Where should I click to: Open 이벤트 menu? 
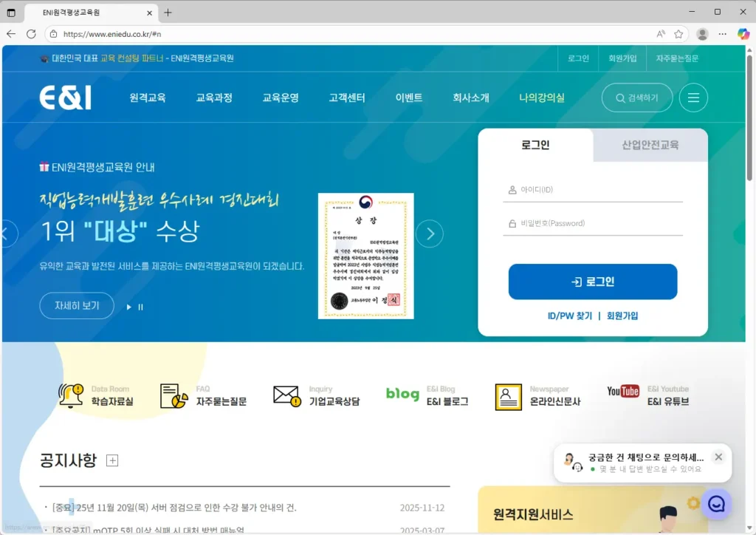point(409,98)
